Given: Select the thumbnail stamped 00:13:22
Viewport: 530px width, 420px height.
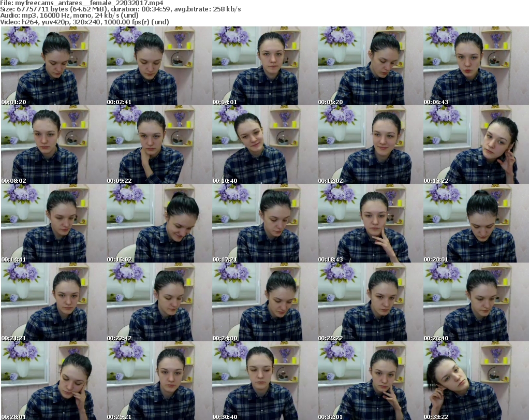Looking at the screenshot, I should pyautogui.click(x=476, y=144).
